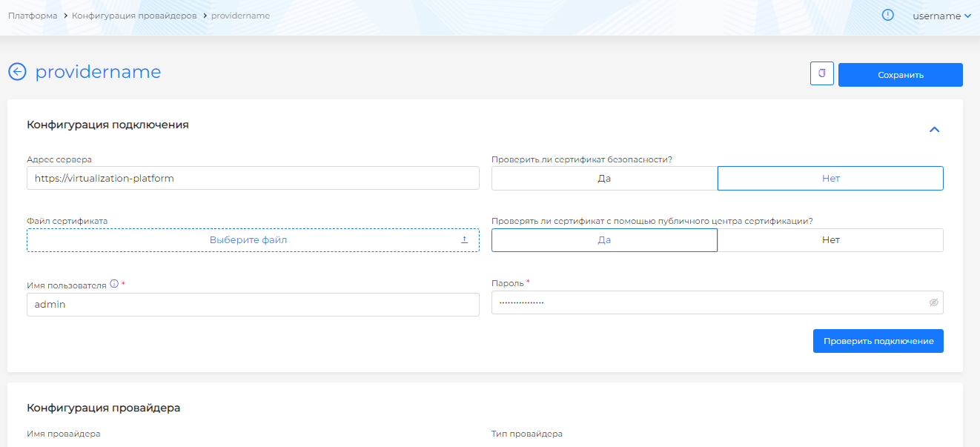Select Нет for security certificate check
Screen dimensions: 980x447
click(830, 178)
